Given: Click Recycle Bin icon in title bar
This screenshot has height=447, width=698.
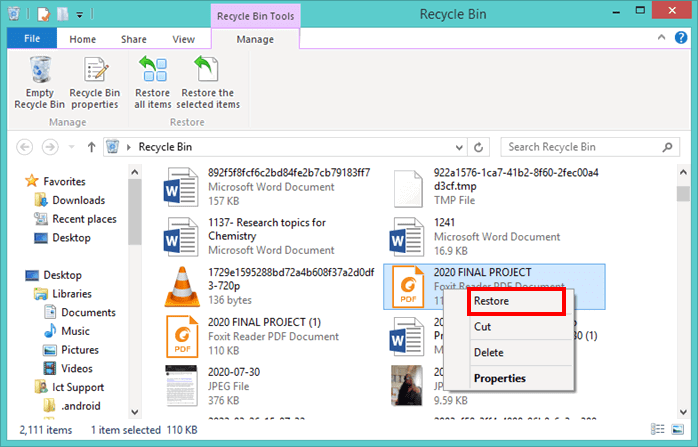Looking at the screenshot, I should pyautogui.click(x=14, y=14).
